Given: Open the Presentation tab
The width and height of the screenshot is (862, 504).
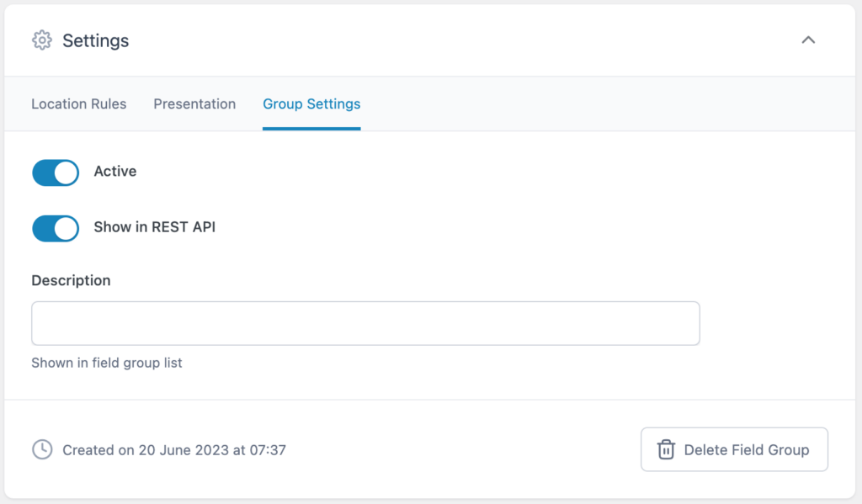Looking at the screenshot, I should pos(194,103).
